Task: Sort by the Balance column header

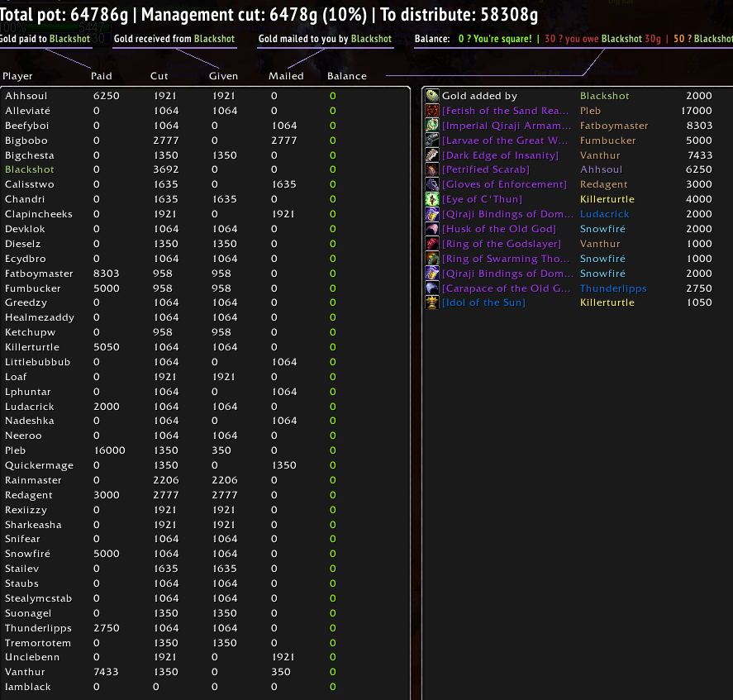Action: (x=347, y=76)
